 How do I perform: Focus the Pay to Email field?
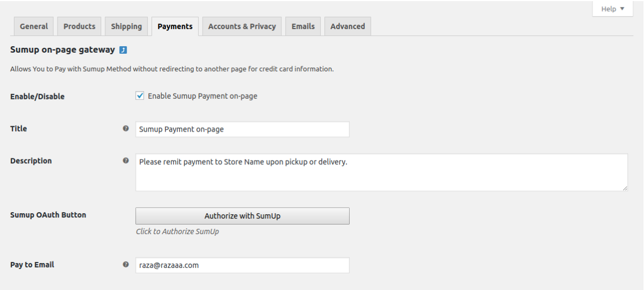(x=242, y=265)
